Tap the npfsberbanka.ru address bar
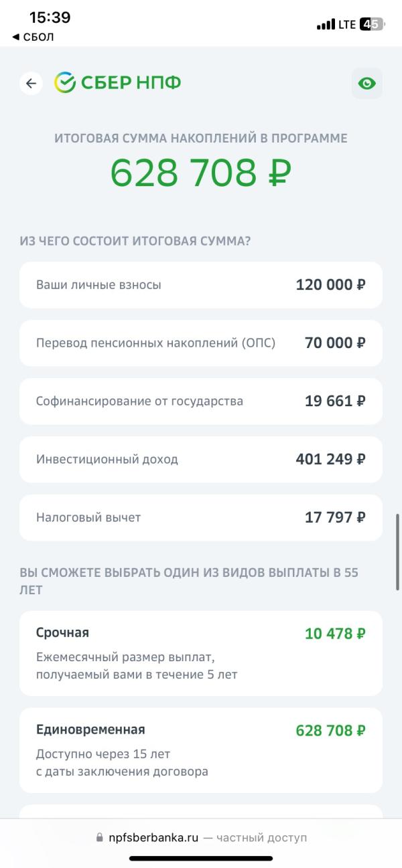 201,838
